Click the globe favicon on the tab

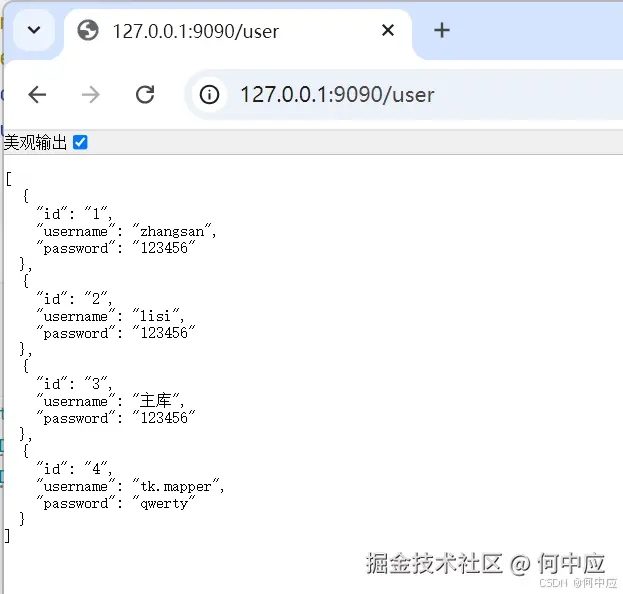[x=88, y=31]
